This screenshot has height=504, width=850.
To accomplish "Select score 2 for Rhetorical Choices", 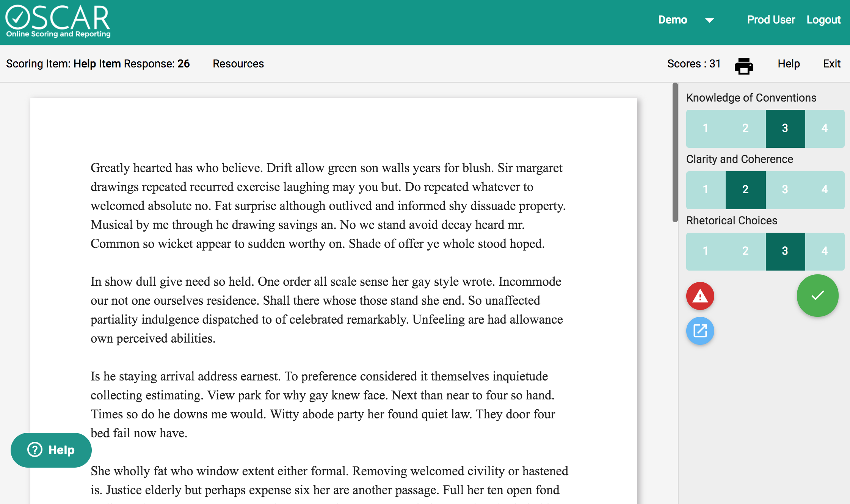I will click(x=745, y=251).
